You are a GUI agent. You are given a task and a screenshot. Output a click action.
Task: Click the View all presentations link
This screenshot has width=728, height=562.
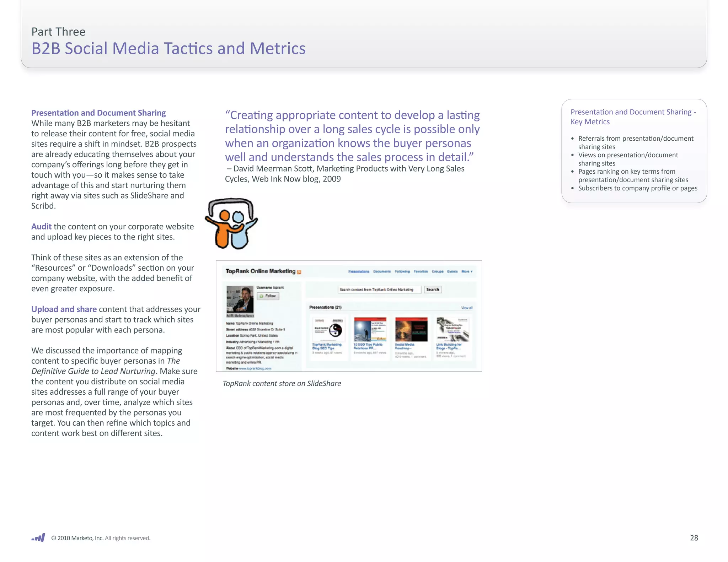[466, 308]
